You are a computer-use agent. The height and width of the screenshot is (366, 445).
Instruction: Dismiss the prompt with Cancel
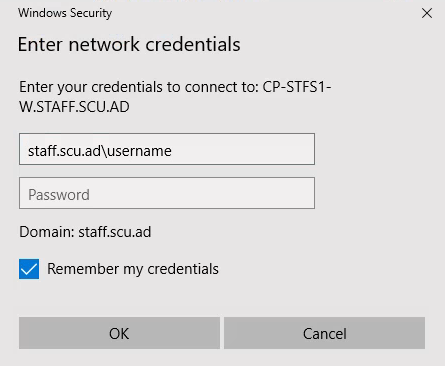(324, 333)
